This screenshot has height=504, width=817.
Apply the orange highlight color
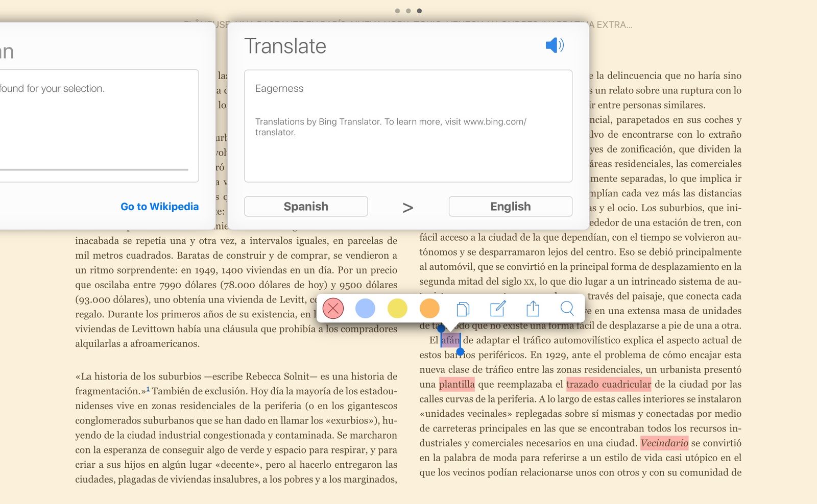(429, 309)
